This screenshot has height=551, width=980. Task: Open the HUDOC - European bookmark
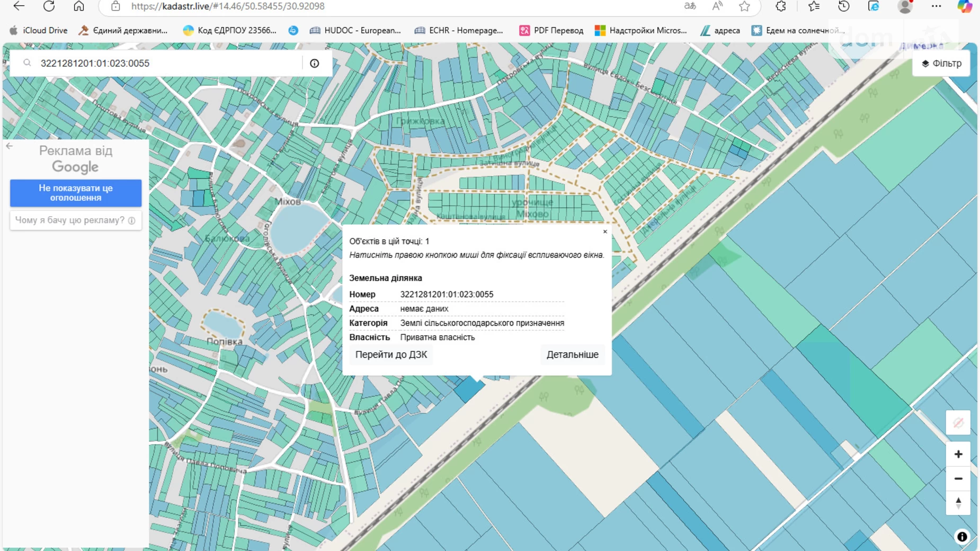pyautogui.click(x=355, y=30)
